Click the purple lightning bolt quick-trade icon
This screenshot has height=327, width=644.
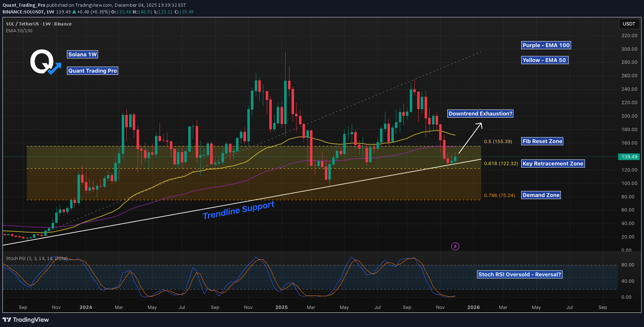455,246
